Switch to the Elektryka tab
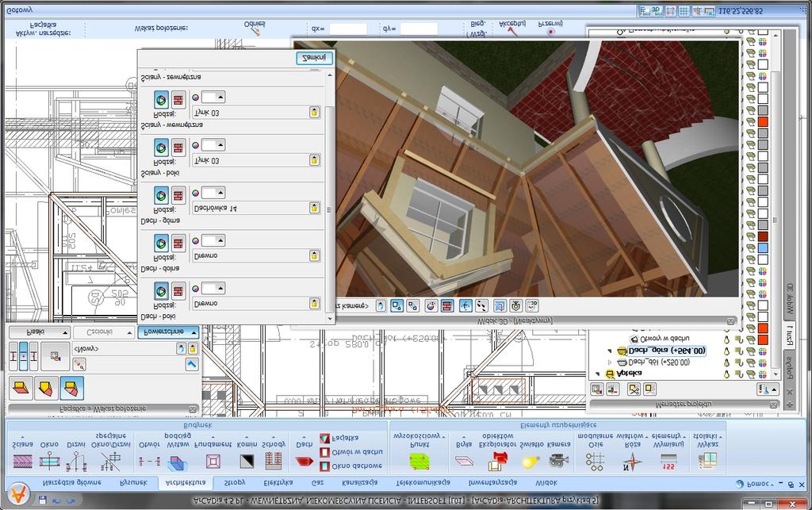This screenshot has width=812, height=510. coord(278,482)
